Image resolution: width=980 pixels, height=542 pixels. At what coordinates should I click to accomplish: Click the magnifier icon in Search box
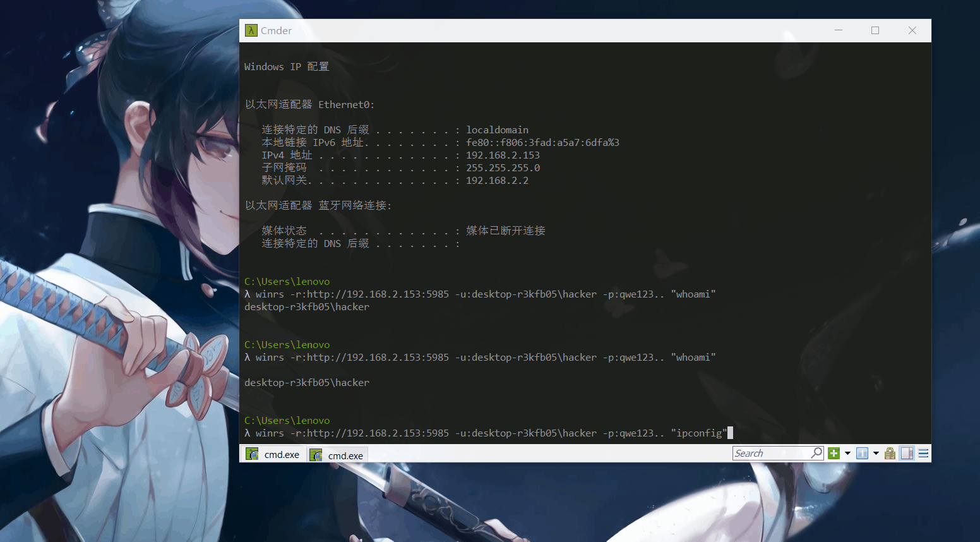coord(816,453)
